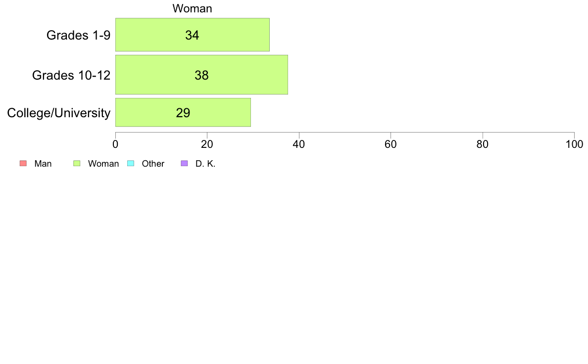The image size is (588, 364).
Task: Click the cyan Other legend swatch
Action: (131, 163)
